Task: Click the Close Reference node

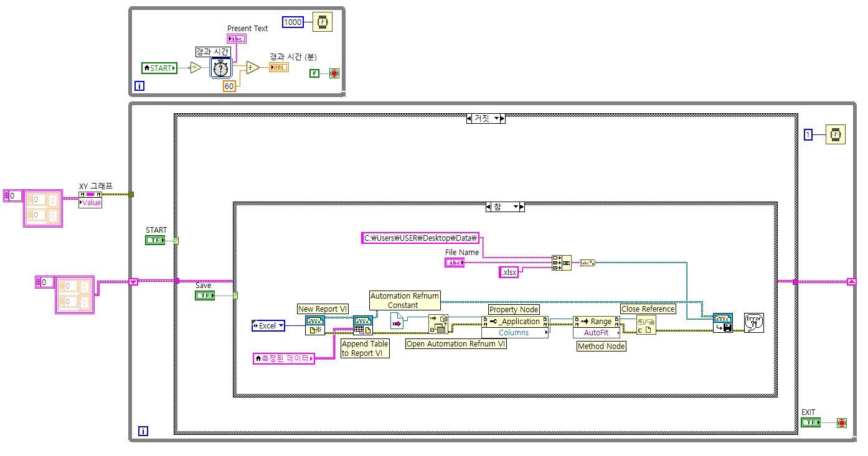Action: click(648, 324)
